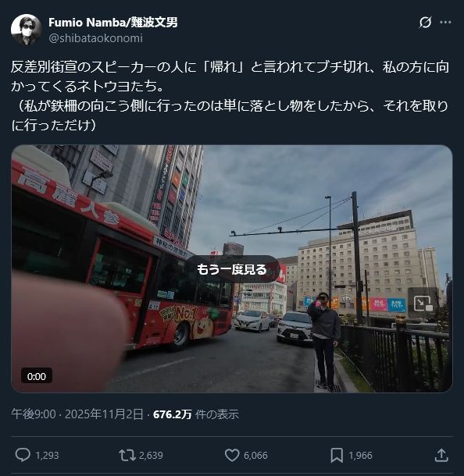Click the 0:00 video time badge
This screenshot has height=476, width=464.
click(x=37, y=376)
